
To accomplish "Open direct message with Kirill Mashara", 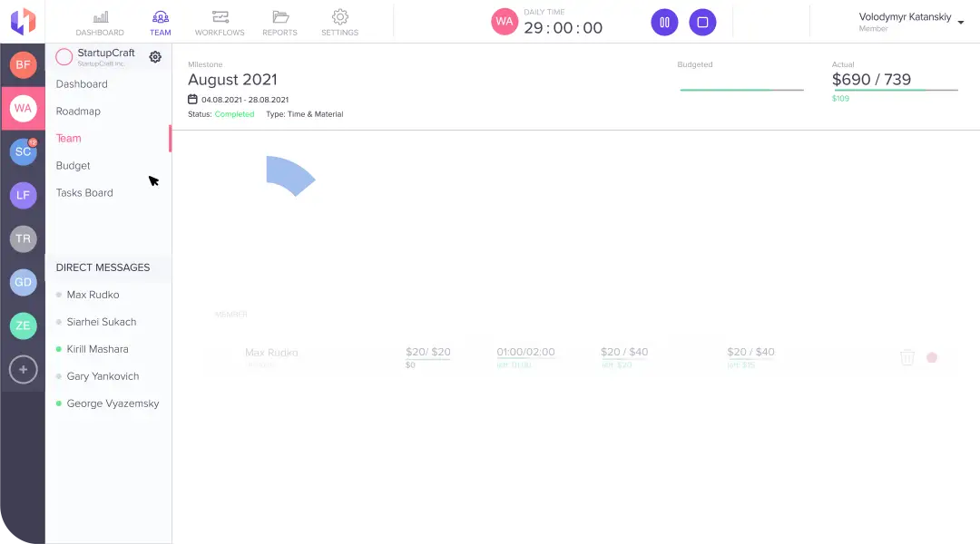I will pyautogui.click(x=97, y=349).
